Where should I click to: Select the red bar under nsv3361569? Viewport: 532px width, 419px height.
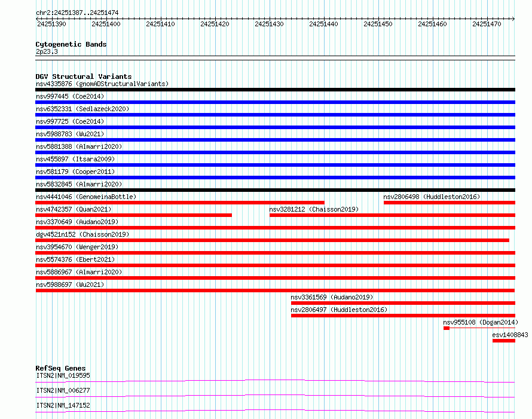tap(403, 303)
